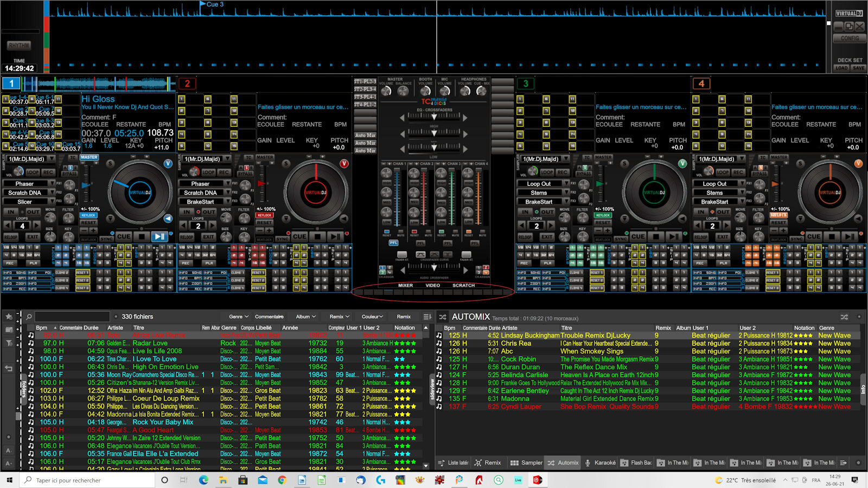Click the headphones cue-mix knob
The width and height of the screenshot is (868, 488).
[x=481, y=91]
